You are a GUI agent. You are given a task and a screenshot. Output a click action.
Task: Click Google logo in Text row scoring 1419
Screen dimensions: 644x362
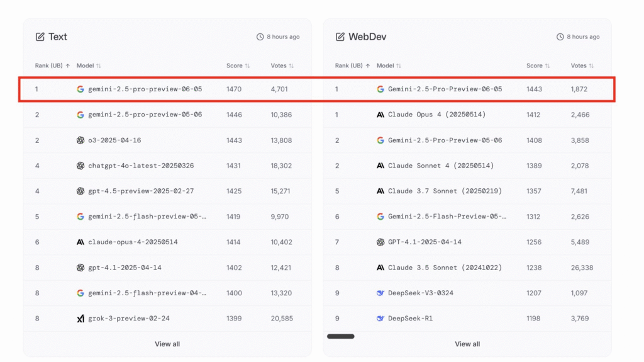click(80, 217)
